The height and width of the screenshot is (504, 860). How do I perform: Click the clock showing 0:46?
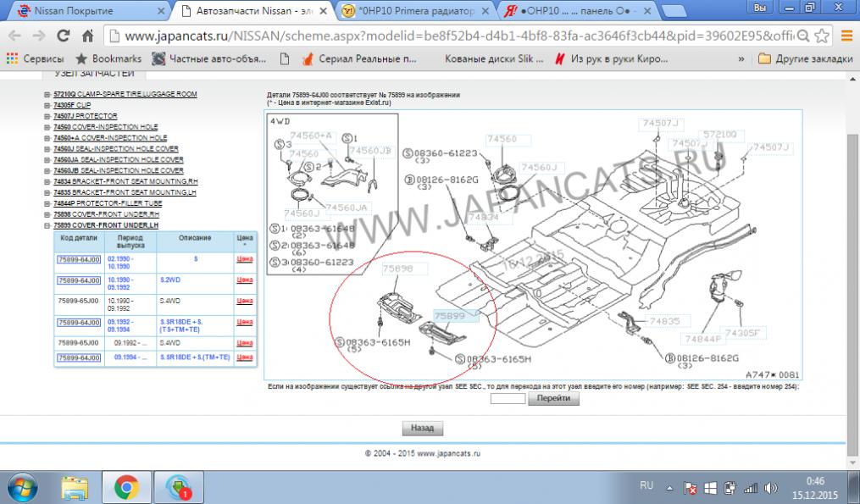click(815, 481)
